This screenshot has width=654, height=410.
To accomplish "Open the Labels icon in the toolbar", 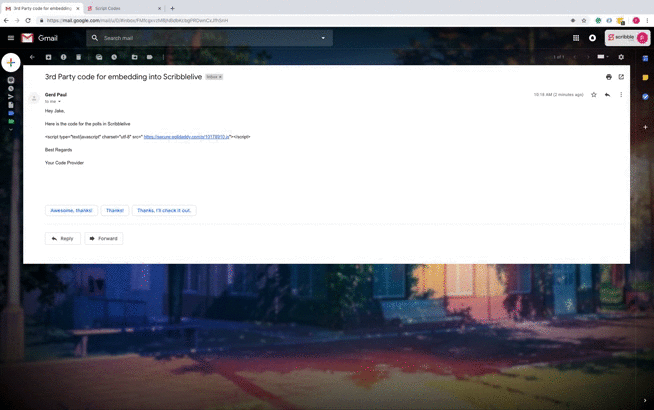I will pyautogui.click(x=149, y=57).
